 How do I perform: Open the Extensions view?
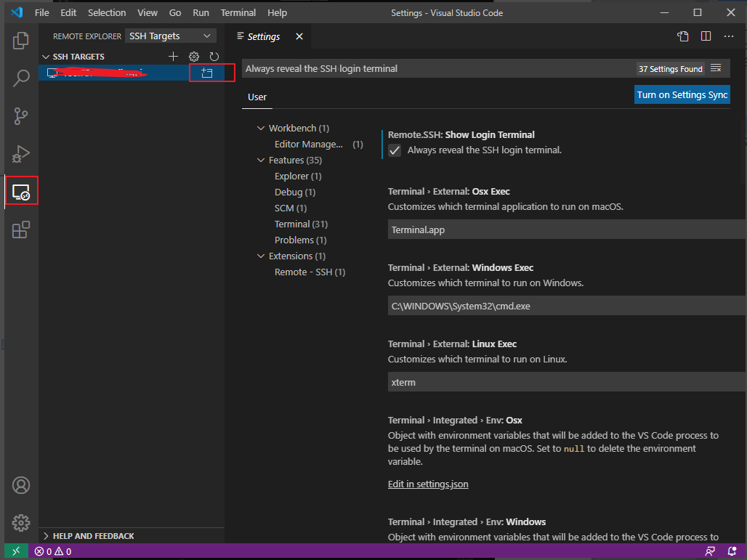click(x=21, y=230)
